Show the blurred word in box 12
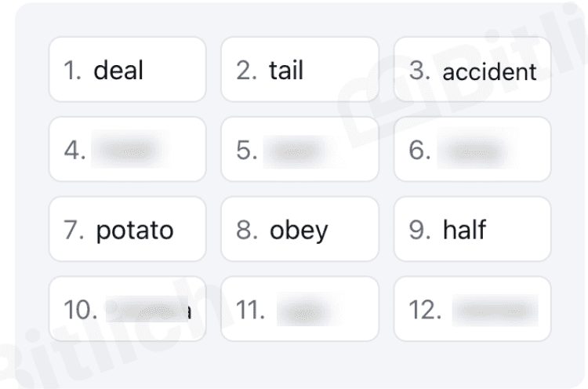The width and height of the screenshot is (588, 389). pyautogui.click(x=495, y=311)
